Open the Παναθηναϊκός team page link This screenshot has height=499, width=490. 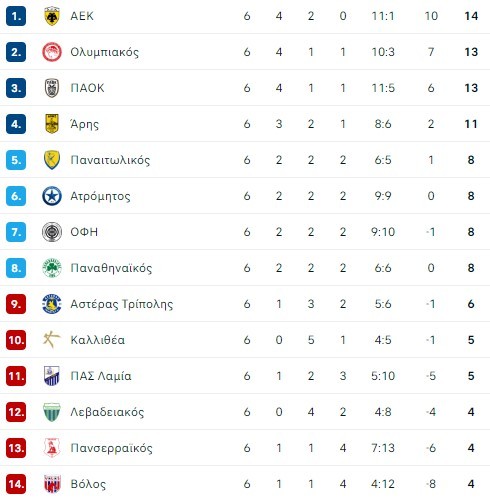point(111,268)
